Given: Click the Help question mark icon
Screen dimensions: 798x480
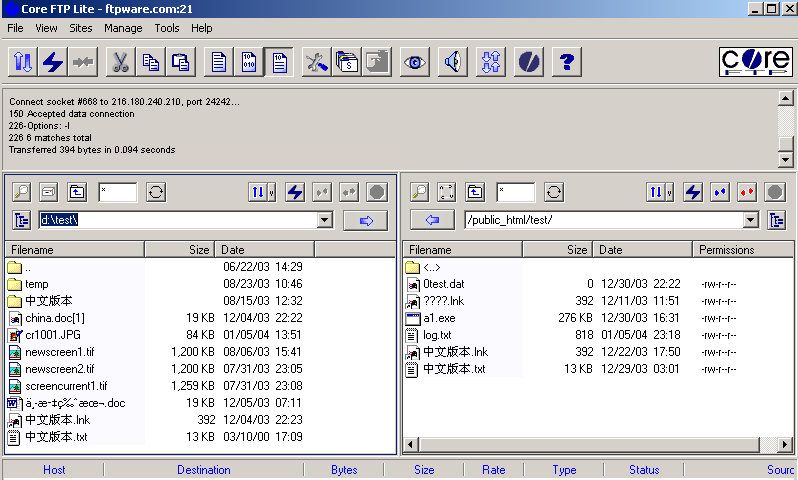Looking at the screenshot, I should [567, 62].
